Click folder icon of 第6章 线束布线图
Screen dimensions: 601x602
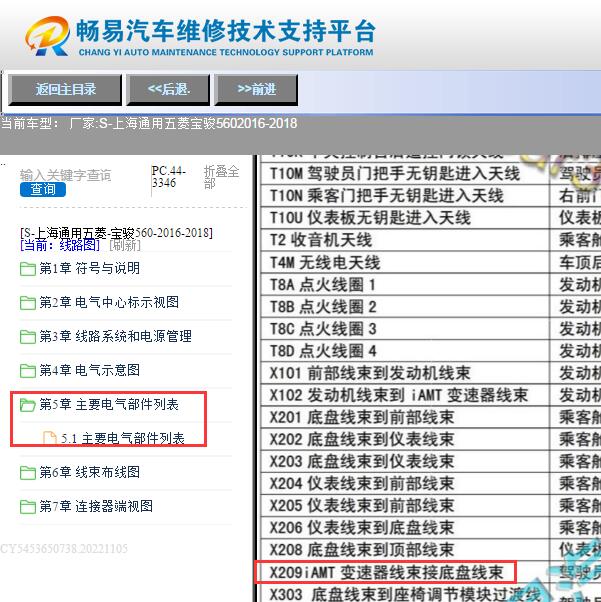pyautogui.click(x=28, y=472)
